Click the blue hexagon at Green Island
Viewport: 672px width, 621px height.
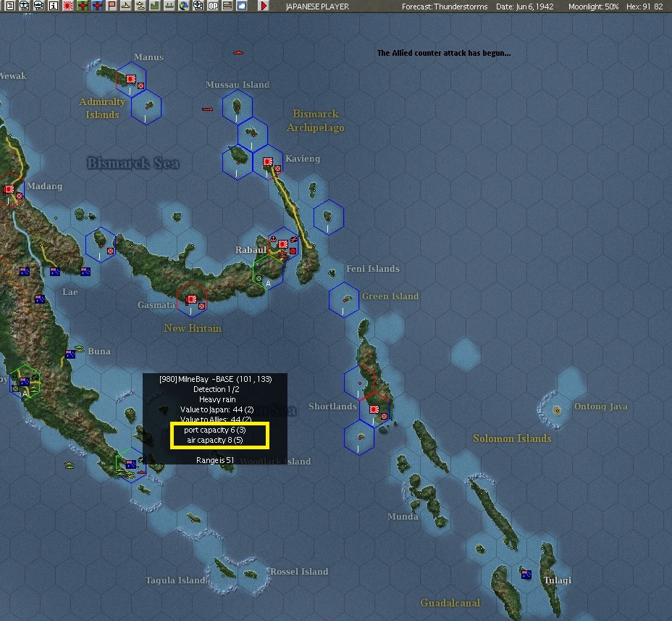click(344, 299)
